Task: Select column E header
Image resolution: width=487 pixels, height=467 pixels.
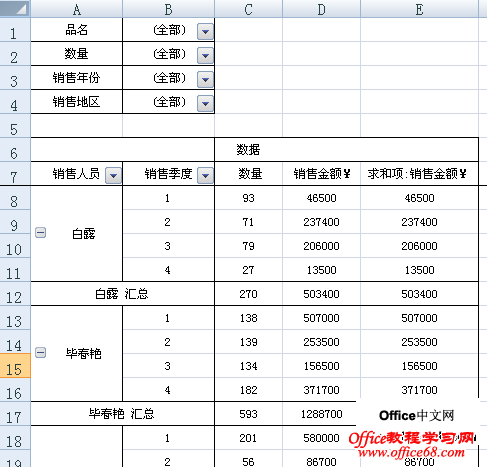Action: 420,9
